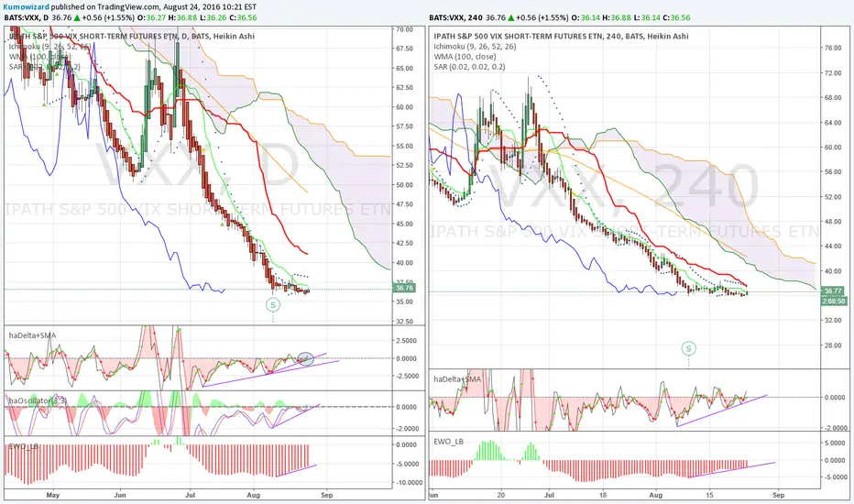Click the -10.0000 value on the daily EWO scale

point(408,483)
